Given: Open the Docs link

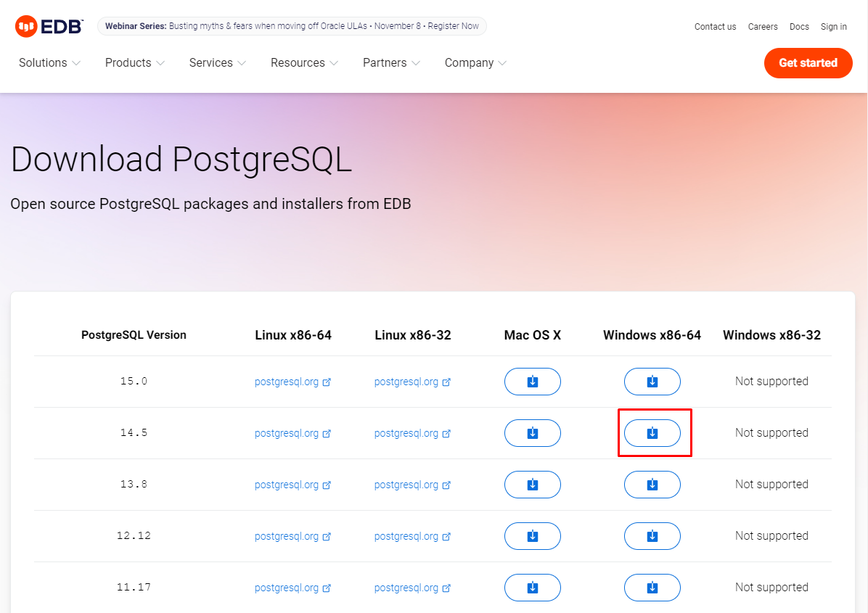Looking at the screenshot, I should point(799,27).
